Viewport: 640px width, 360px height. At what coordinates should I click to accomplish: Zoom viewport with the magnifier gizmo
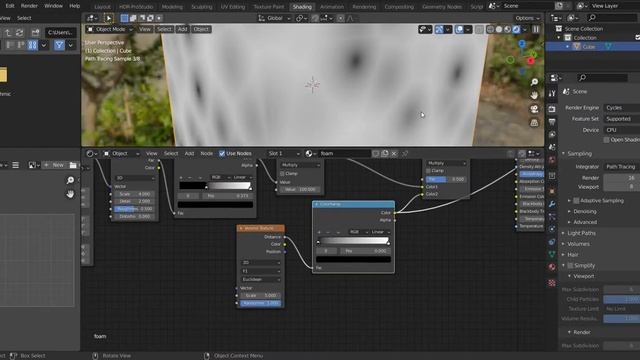click(x=534, y=82)
